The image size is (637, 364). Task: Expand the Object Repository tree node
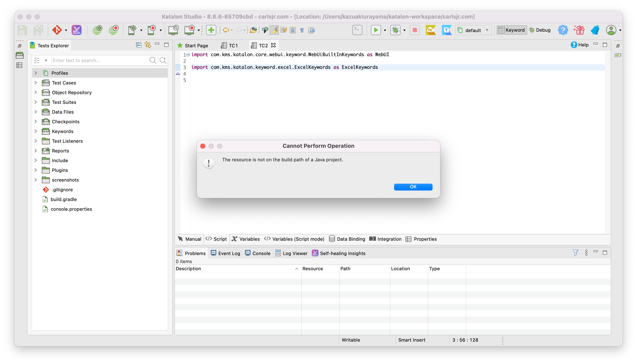coord(36,92)
